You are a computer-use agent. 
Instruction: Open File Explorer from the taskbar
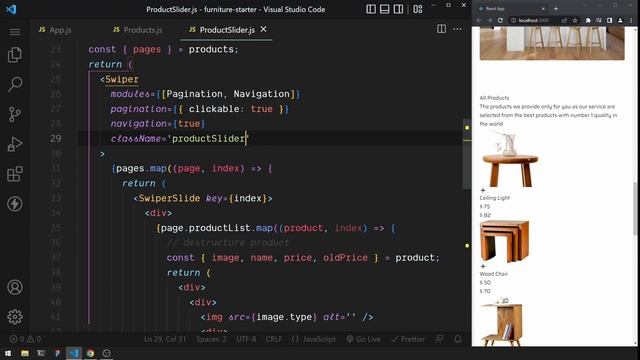click(x=25, y=353)
